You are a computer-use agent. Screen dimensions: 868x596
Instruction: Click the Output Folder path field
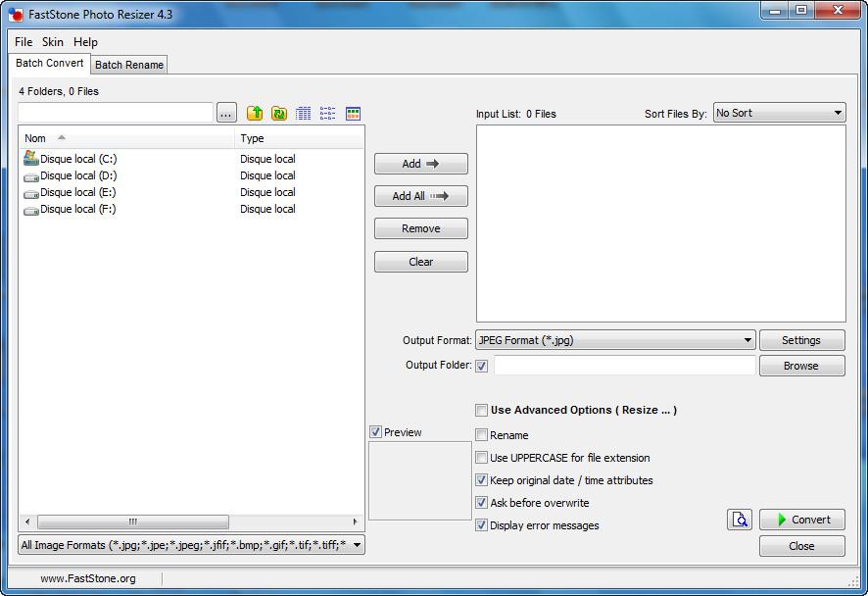(624, 366)
